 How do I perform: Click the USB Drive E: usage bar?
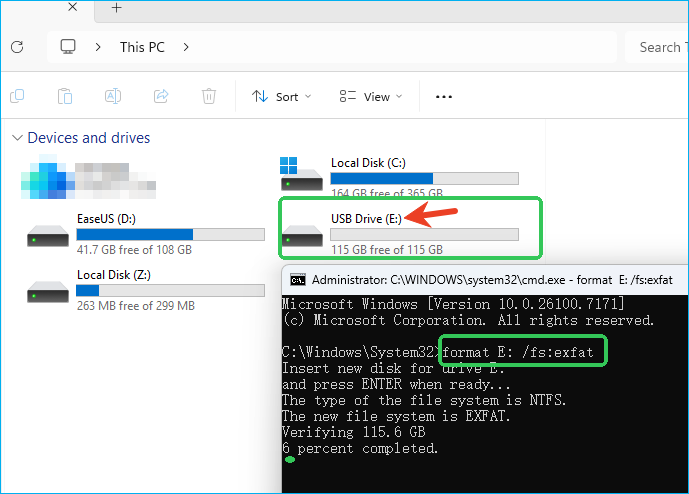click(x=424, y=235)
